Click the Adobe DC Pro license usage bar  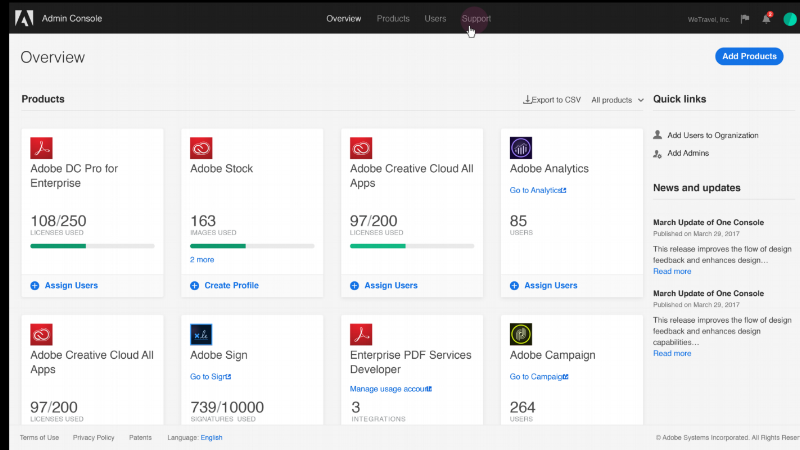point(92,246)
